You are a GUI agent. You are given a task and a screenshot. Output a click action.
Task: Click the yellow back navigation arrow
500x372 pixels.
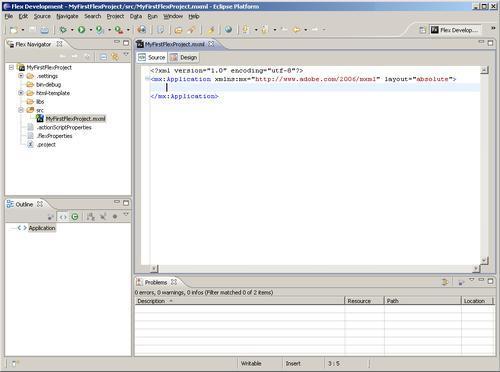pos(296,30)
